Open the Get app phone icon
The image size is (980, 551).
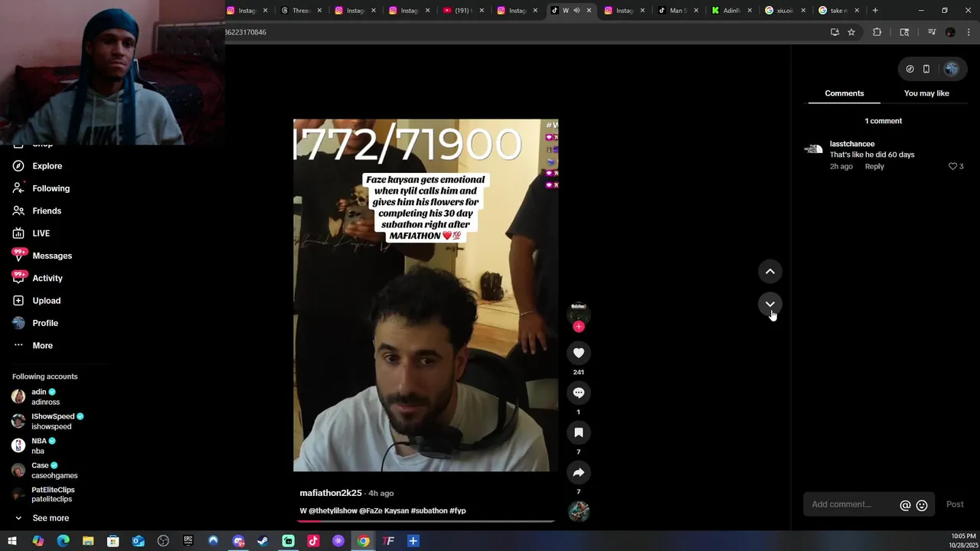(926, 69)
